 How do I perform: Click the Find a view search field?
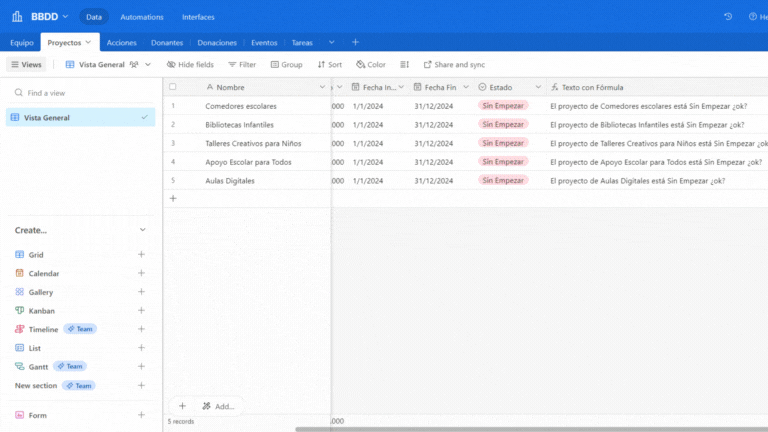[81, 93]
